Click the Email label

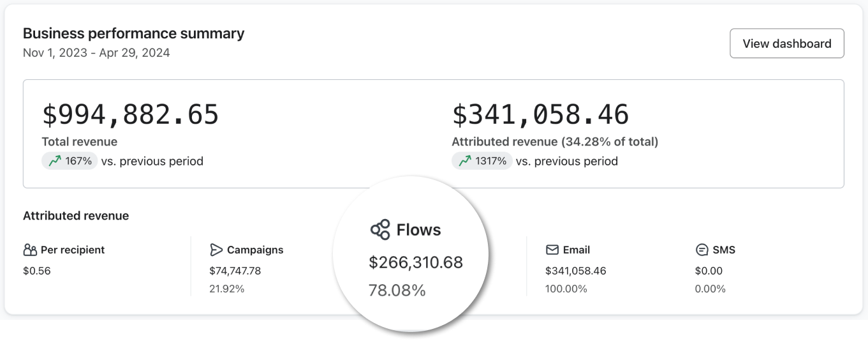coord(577,250)
